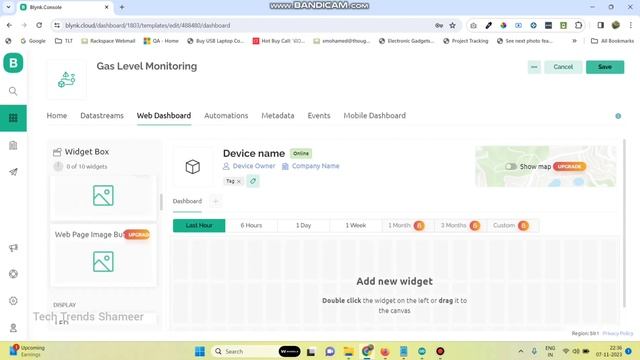Remove the Tag chip with its x
This screenshot has width=640, height=360.
[239, 181]
